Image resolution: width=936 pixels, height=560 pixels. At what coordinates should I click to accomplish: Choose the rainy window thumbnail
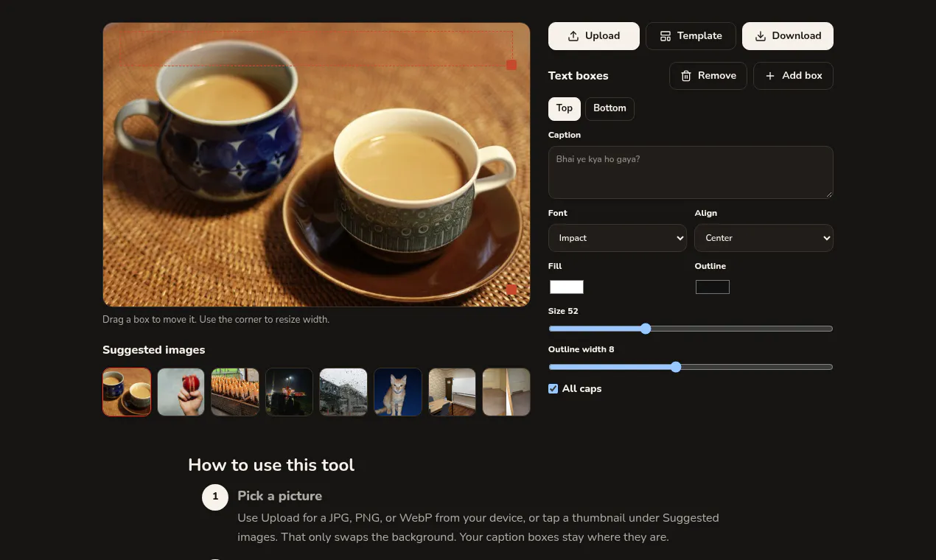point(343,392)
